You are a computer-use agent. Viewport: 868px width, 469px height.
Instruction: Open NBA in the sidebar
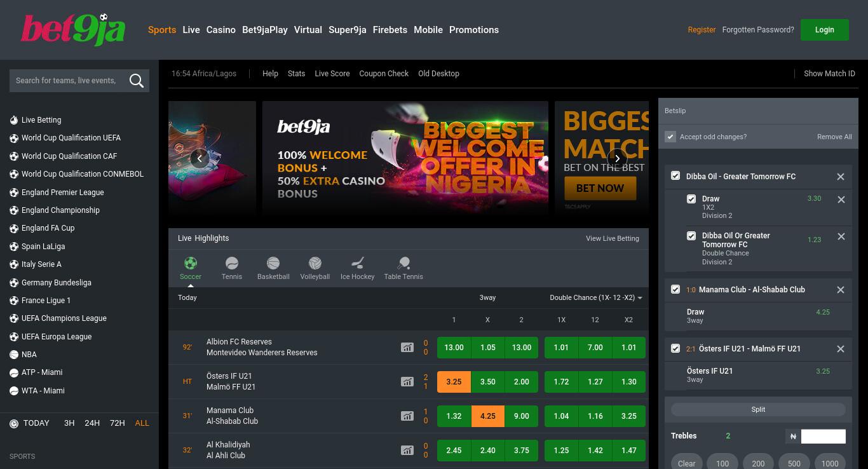[29, 354]
